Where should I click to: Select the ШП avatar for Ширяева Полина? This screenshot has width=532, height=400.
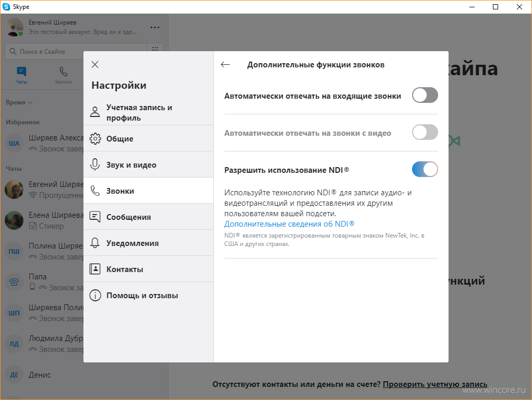click(14, 313)
